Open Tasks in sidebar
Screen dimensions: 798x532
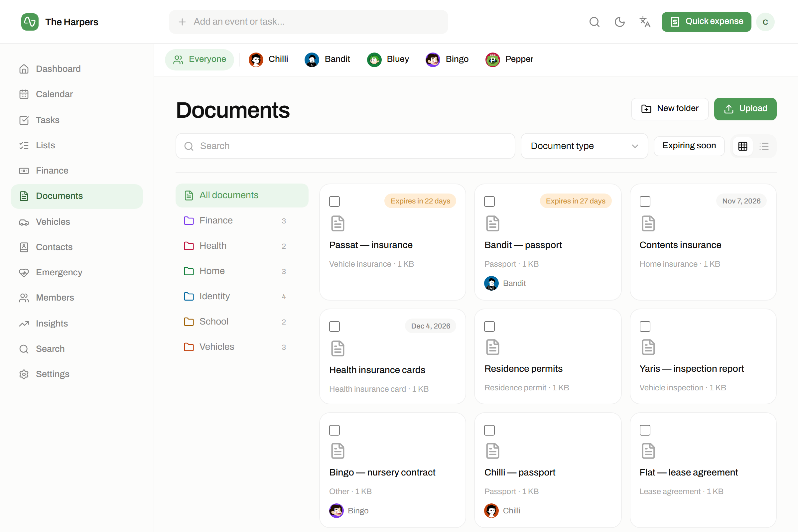(77, 120)
